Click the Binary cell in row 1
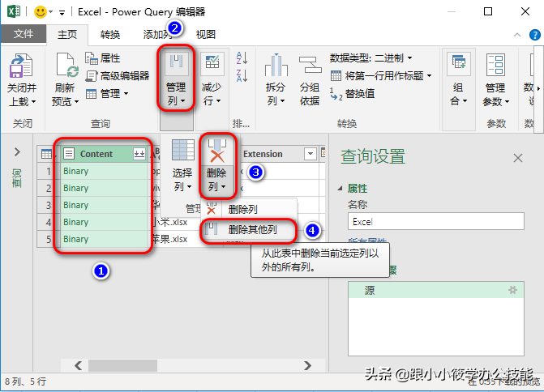544x392 pixels. 104,171
